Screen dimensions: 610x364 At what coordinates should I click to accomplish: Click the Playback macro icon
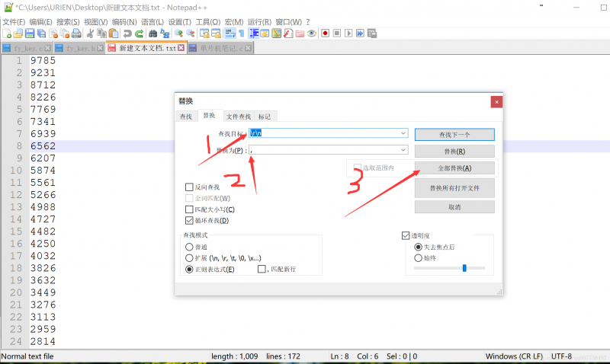pos(348,34)
